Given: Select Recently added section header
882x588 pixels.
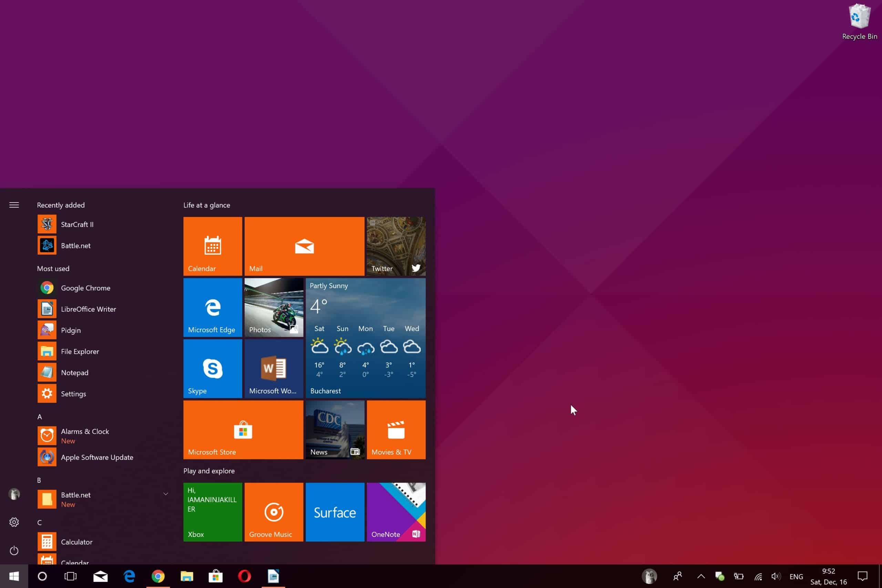Looking at the screenshot, I should [x=61, y=205].
